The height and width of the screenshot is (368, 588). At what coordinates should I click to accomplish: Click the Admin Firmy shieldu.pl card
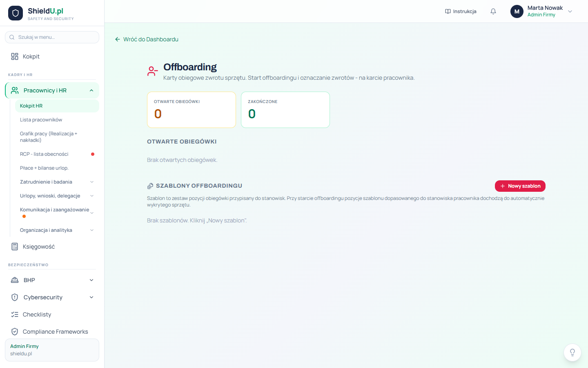(52, 350)
